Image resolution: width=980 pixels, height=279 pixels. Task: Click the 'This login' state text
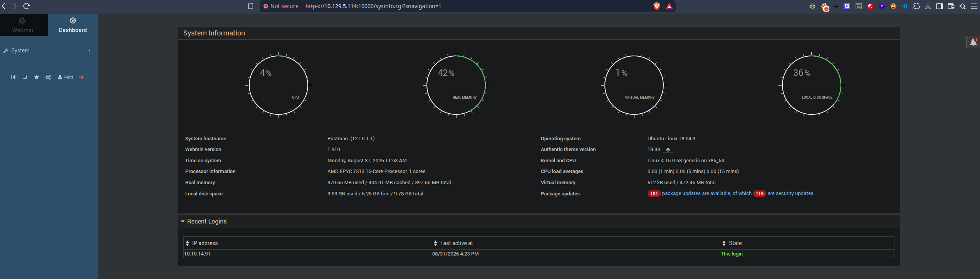click(x=732, y=254)
